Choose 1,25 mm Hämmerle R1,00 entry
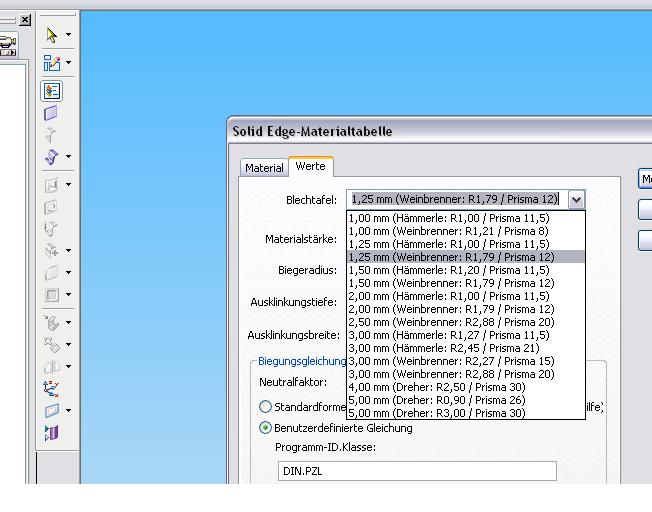 pos(466,244)
